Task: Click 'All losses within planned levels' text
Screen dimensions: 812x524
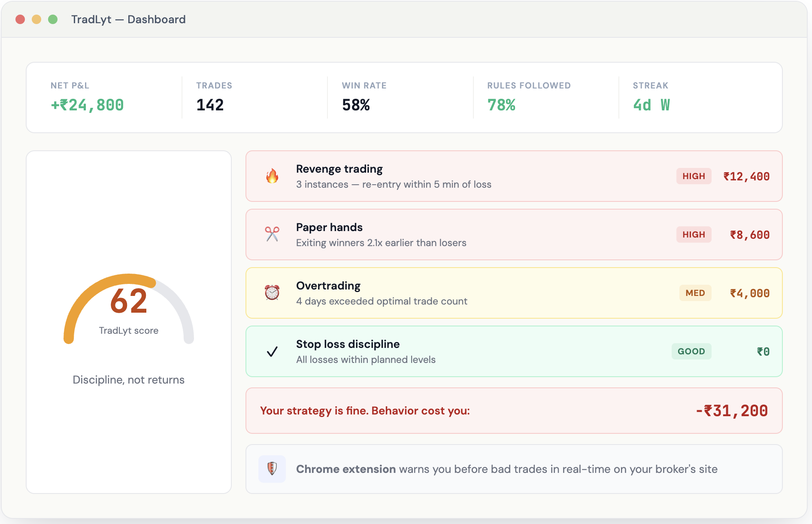Action: pyautogui.click(x=366, y=360)
